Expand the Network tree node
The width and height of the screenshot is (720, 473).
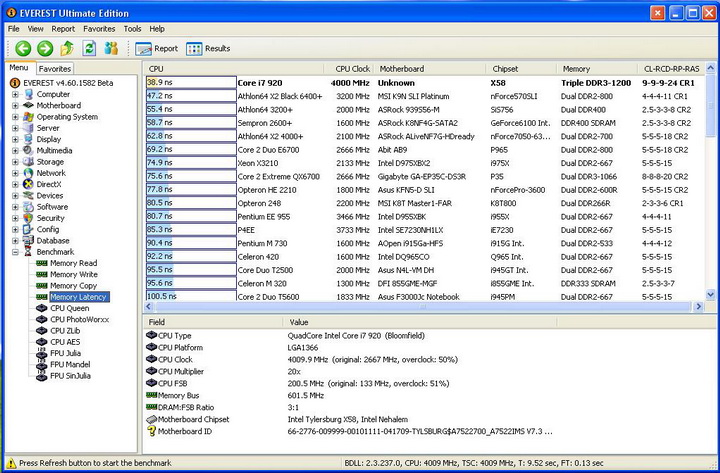coord(15,173)
